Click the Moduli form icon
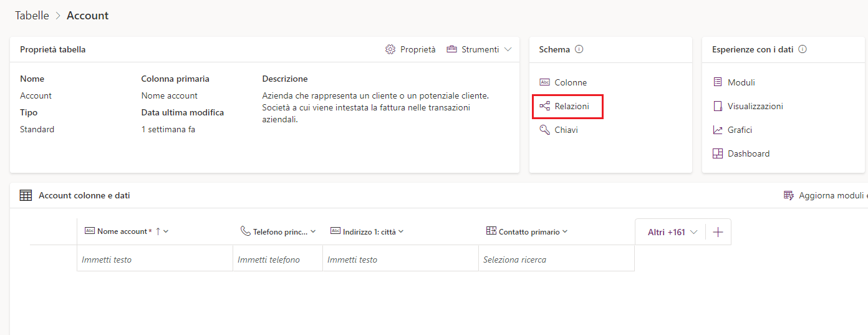This screenshot has height=335, width=868. pos(718,82)
